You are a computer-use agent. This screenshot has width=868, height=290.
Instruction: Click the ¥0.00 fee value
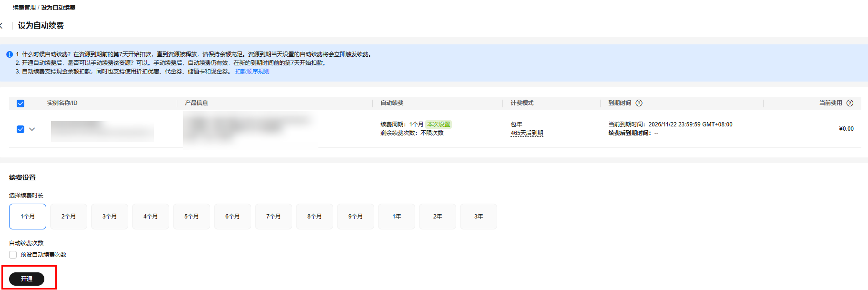(846, 129)
